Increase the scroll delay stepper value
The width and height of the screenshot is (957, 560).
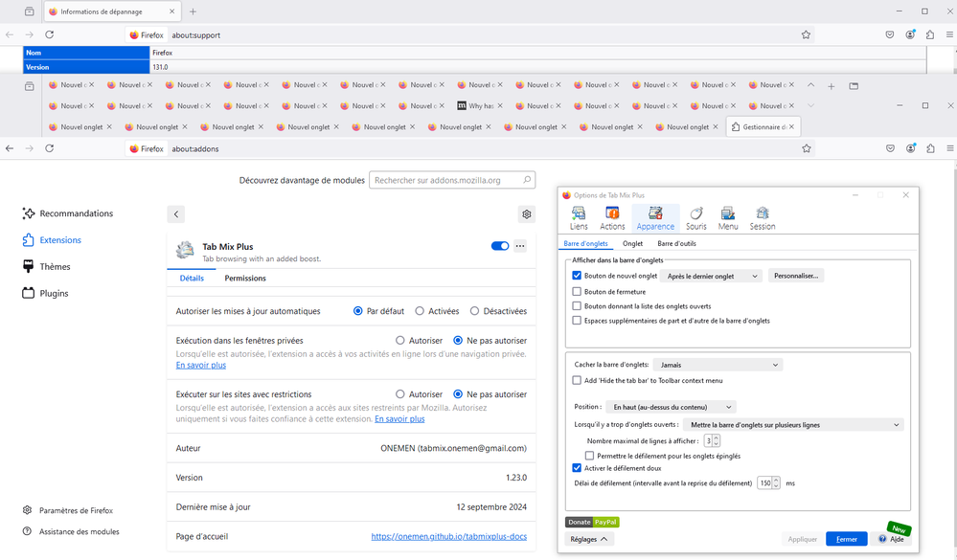776,481
